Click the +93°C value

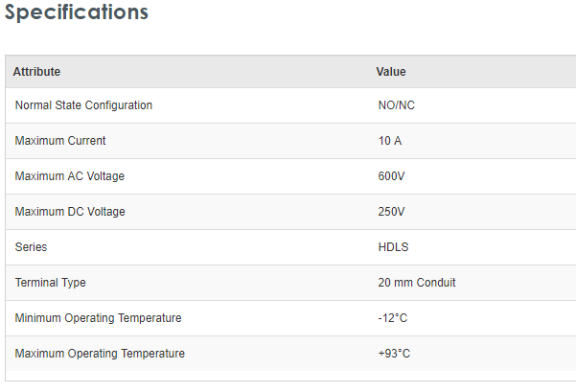coord(395,354)
